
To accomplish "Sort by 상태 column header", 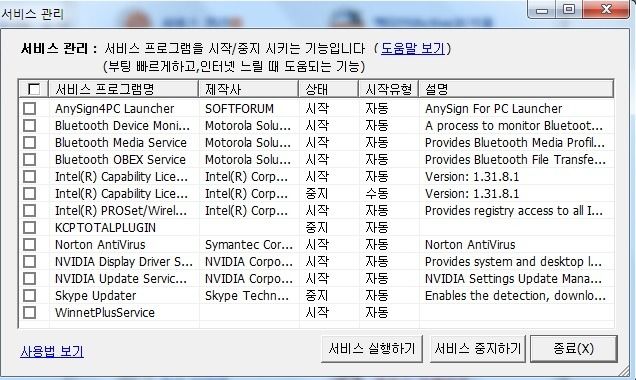I will coord(329,89).
